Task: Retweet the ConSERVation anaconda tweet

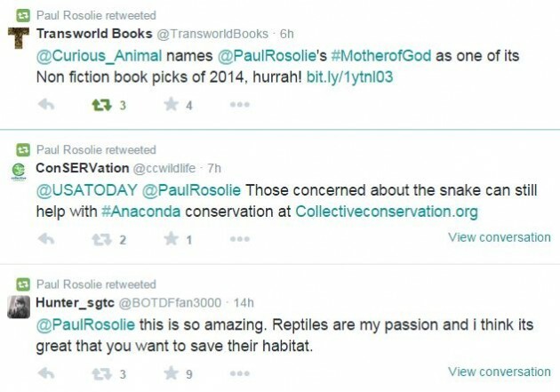Action: (x=102, y=239)
